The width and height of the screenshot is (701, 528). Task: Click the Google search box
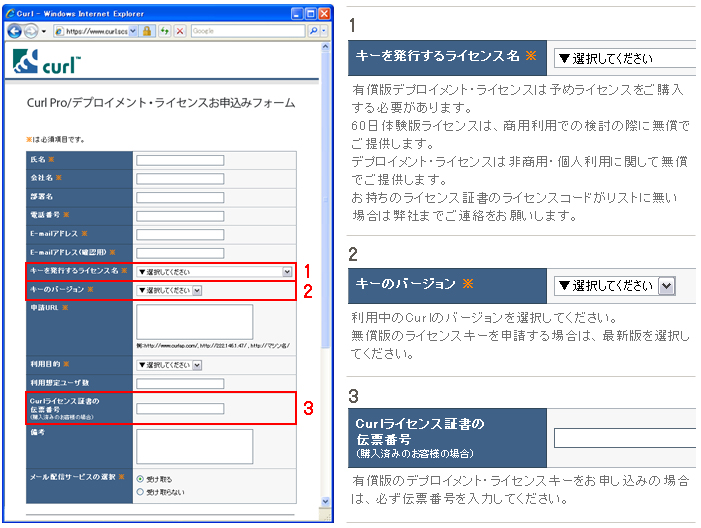(x=248, y=31)
